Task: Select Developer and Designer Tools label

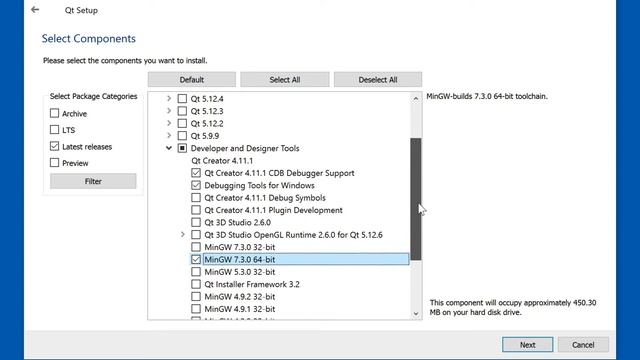Action: (245, 148)
